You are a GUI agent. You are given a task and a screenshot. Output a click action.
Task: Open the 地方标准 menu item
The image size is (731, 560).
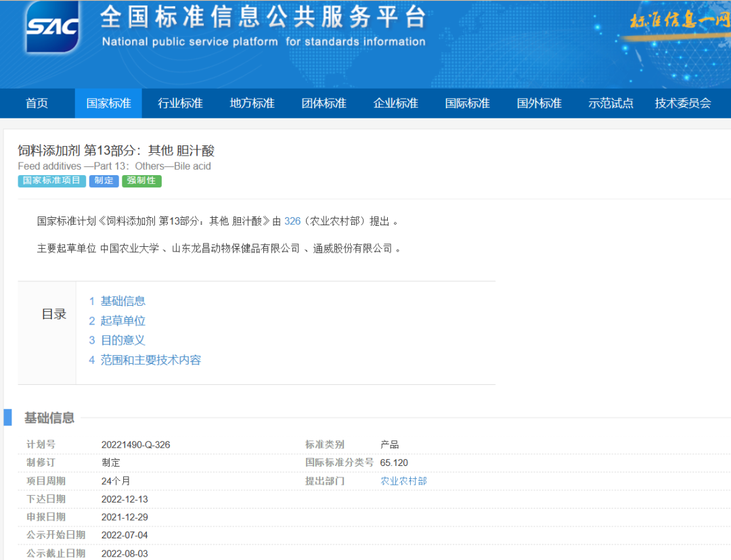click(252, 103)
